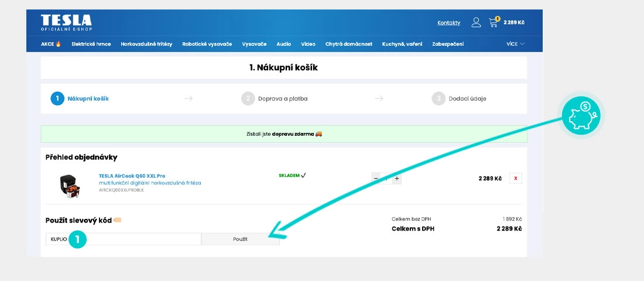644x281 pixels.
Task: Click the piggy bank savings icon
Action: 580,116
